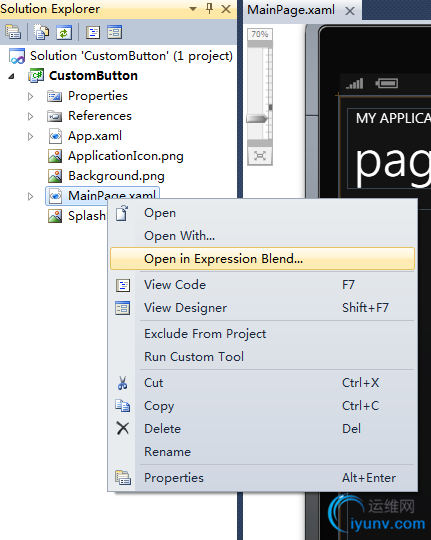Click the View Designer toolbar icon
This screenshot has width=431, height=540.
(x=114, y=32)
